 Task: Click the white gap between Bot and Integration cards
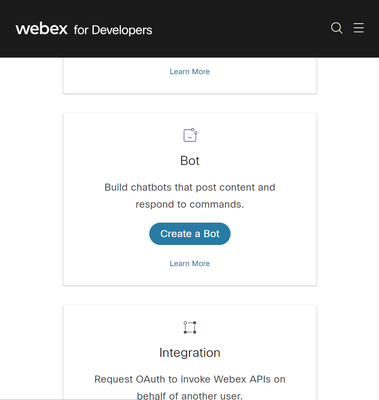[x=190, y=295]
